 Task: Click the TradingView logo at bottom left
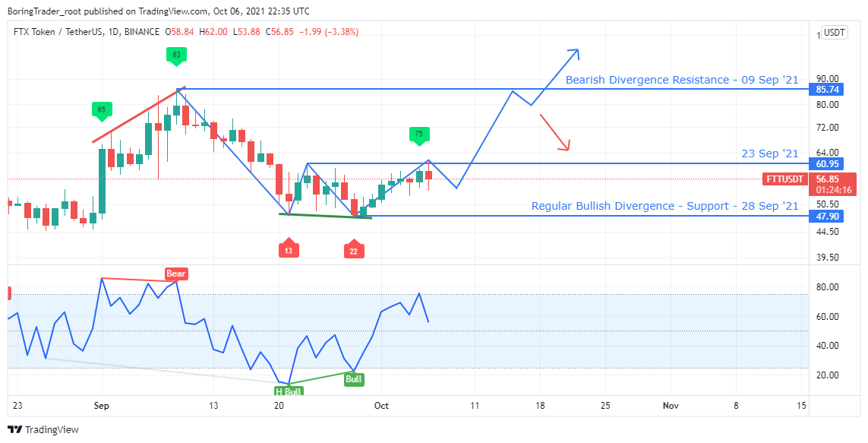tap(43, 429)
